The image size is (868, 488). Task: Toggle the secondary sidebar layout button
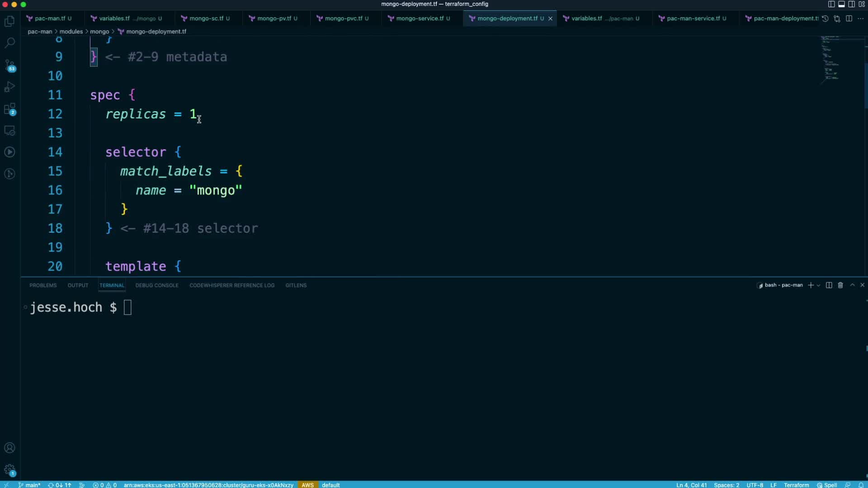[851, 4]
